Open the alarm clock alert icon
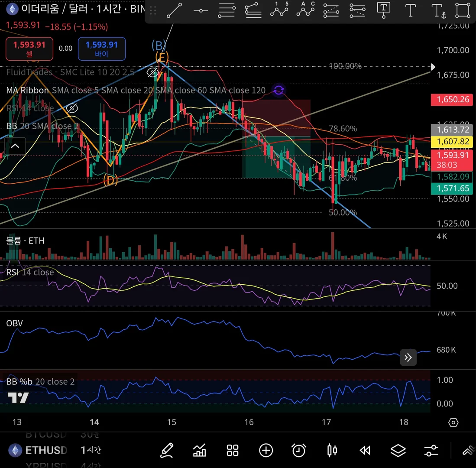The width and height of the screenshot is (476, 468). point(299,450)
